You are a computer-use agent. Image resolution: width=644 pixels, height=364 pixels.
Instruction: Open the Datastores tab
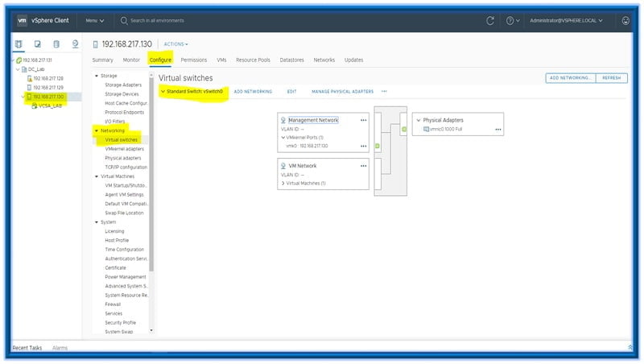[291, 60]
